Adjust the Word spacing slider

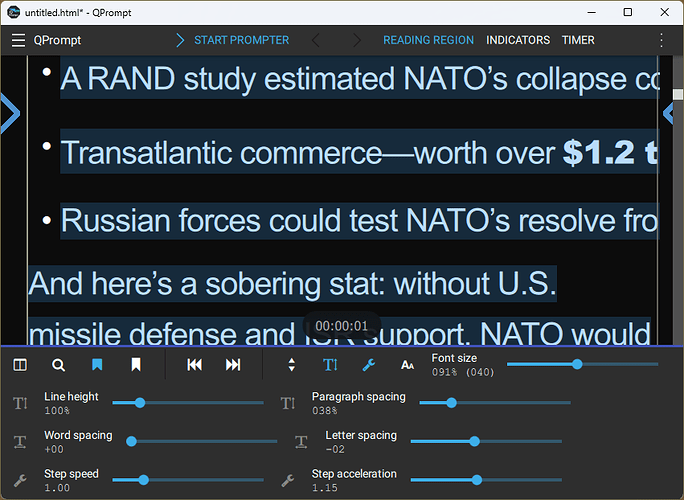coord(202,442)
